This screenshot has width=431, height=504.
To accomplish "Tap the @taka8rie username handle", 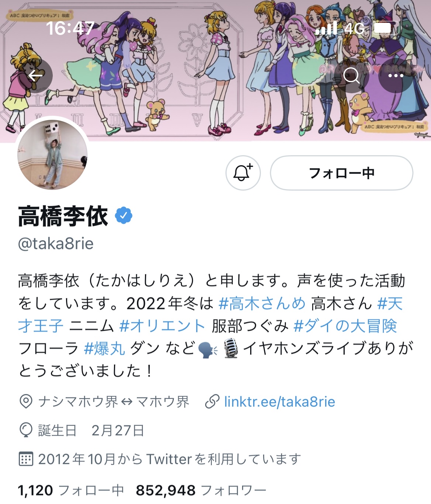I will (56, 244).
